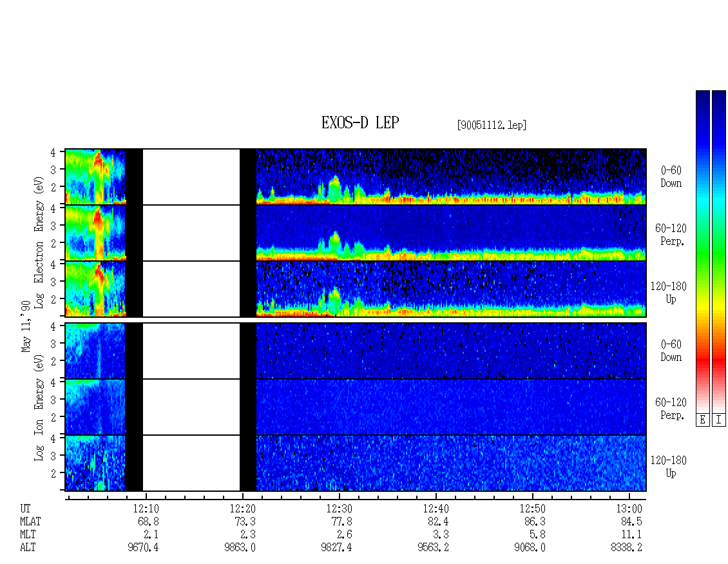Select the 60-120 Perp. label beside the electron panels
The width and height of the screenshot is (728, 564).
click(671, 235)
